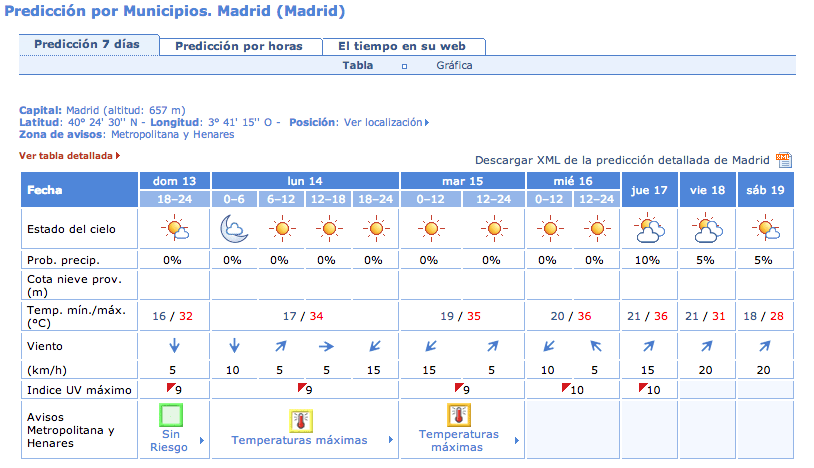Viewport: 814px width, 468px height.
Task: Click the green Sin Riesgo warning icon
Action: click(171, 415)
